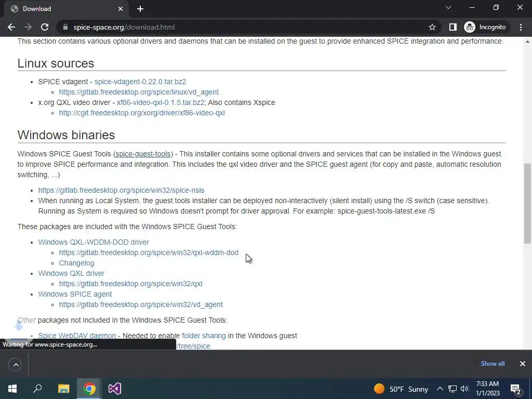View site information via lock icon

tap(65, 27)
